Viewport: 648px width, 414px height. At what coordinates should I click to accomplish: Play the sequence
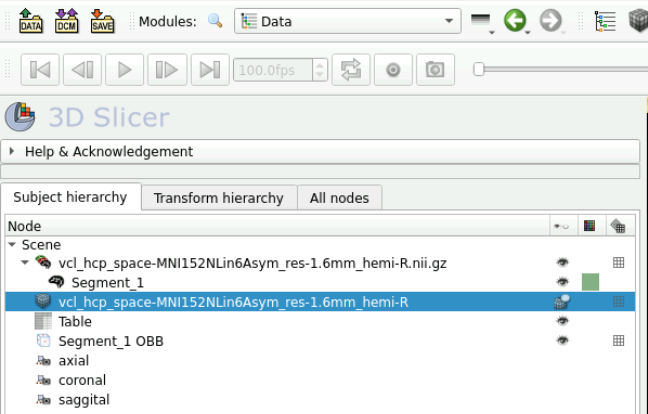pyautogui.click(x=124, y=70)
